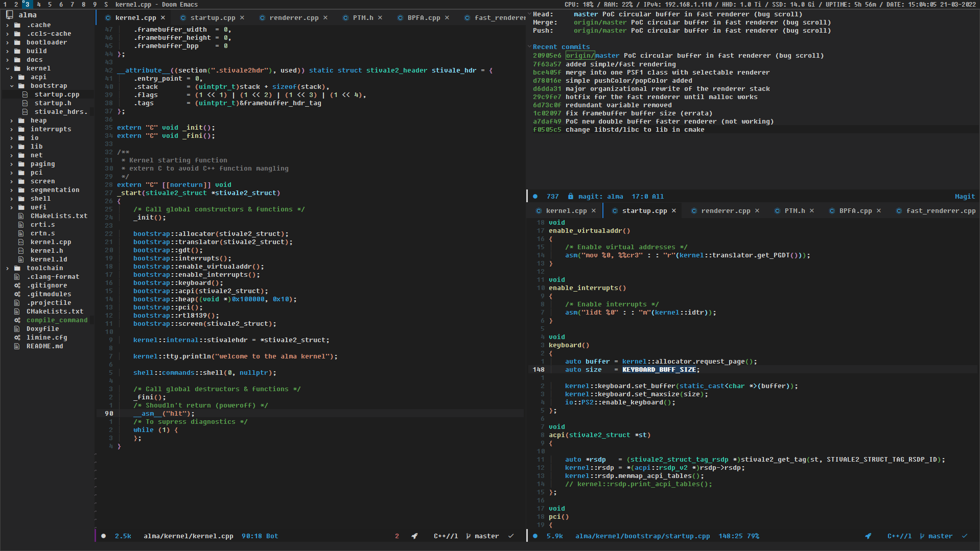Switch to startup.cpp tab in left pane
The image size is (980, 551).
pyautogui.click(x=213, y=18)
